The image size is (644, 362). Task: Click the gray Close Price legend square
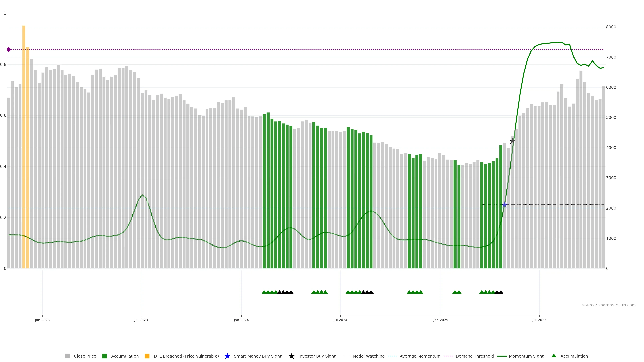click(x=67, y=356)
